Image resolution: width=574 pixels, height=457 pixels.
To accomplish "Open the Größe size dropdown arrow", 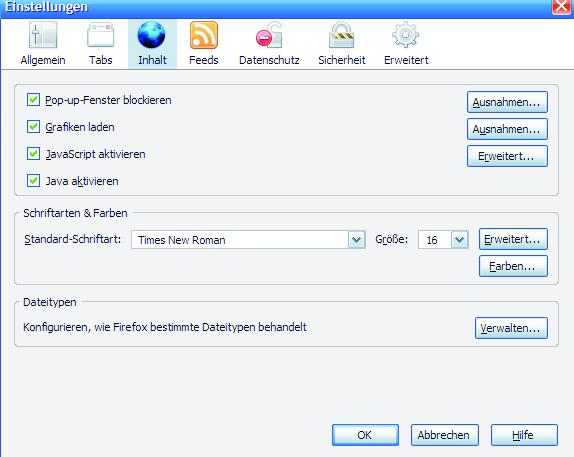I will click(x=460, y=240).
